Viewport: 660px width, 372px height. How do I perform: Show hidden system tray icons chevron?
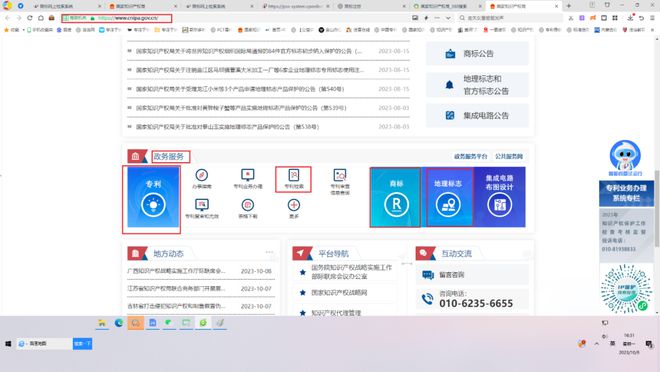[x=596, y=344]
